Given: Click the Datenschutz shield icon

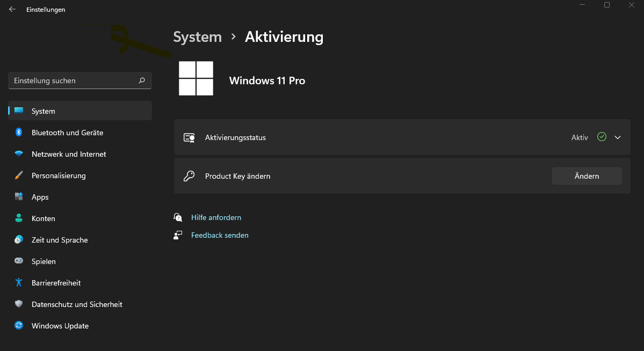Looking at the screenshot, I should (18, 304).
